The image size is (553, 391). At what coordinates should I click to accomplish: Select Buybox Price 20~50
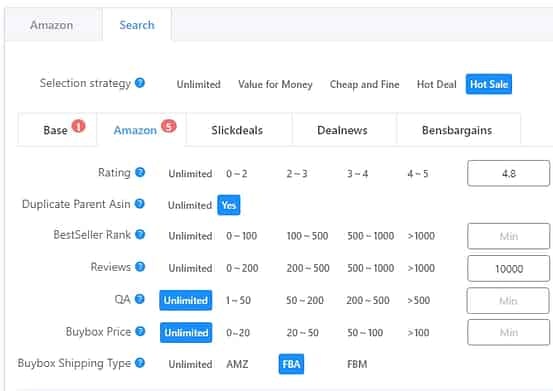coord(302,332)
